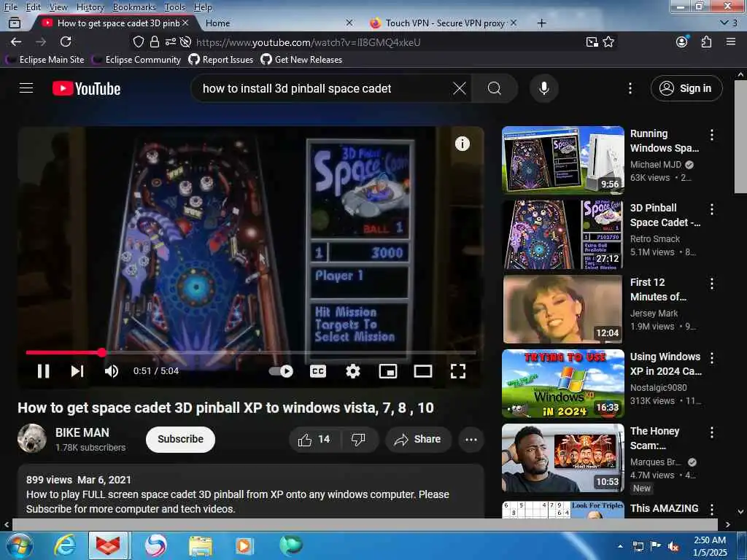
Task: Open the Bookmarks menu
Action: [x=134, y=7]
